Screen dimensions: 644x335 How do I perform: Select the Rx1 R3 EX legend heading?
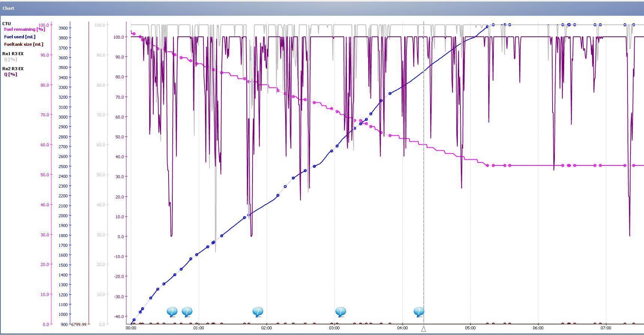click(13, 54)
